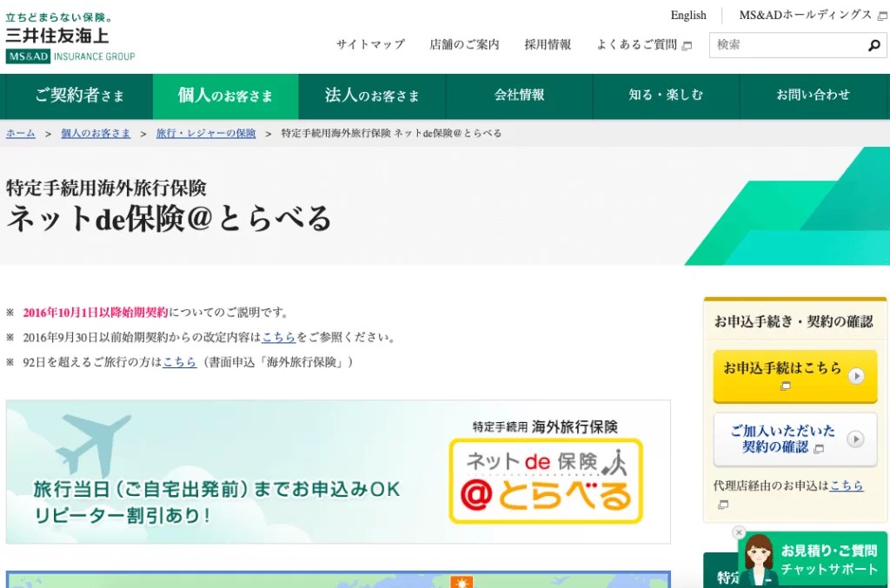Image resolution: width=890 pixels, height=588 pixels.
Task: Close the chat support popup
Action: [739, 532]
